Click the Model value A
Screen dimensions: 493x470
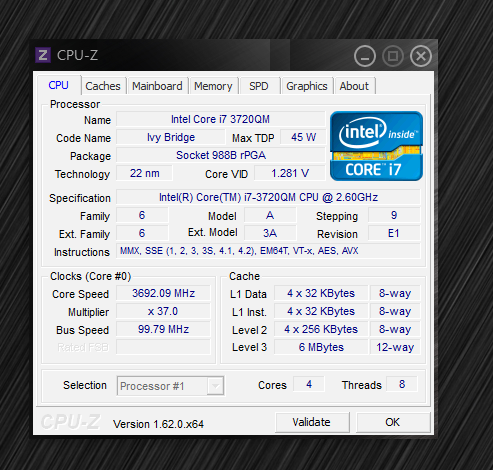pos(270,215)
